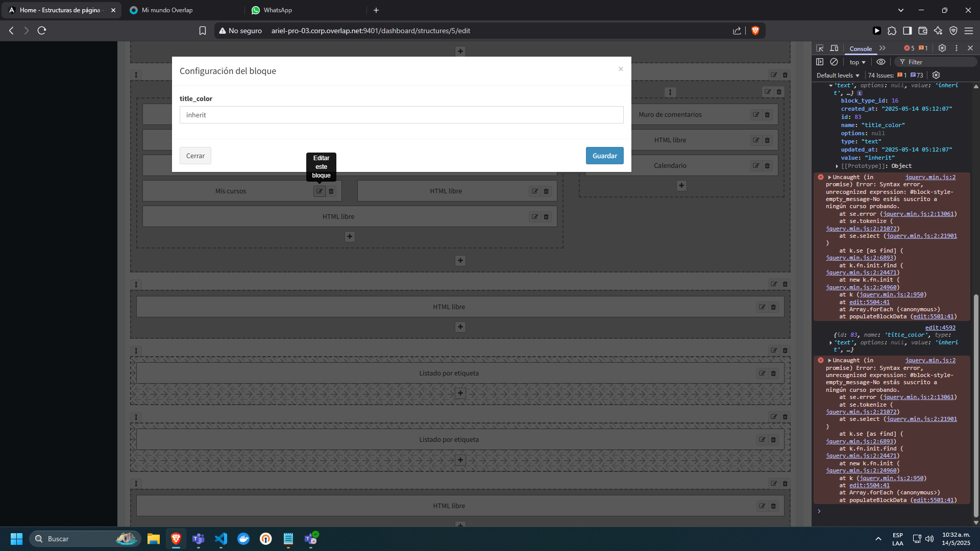
Task: Open the Brave Shields icon
Action: pyautogui.click(x=755, y=31)
